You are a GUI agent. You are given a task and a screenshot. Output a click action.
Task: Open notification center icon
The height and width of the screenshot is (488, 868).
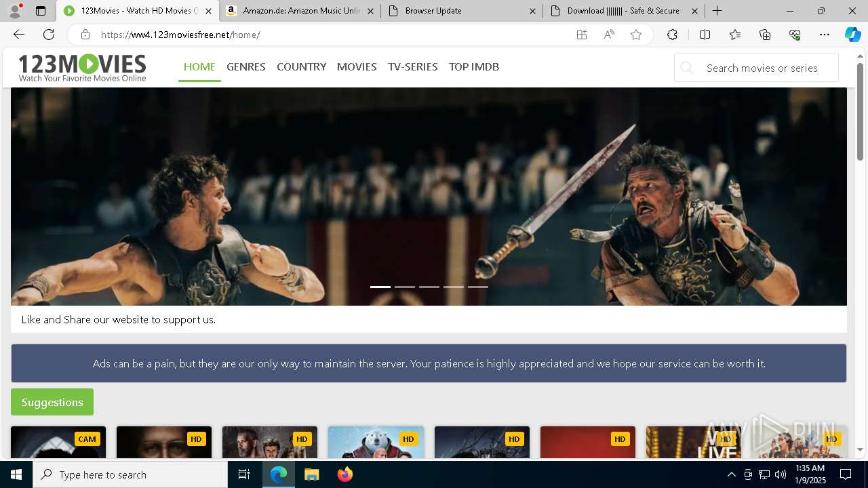coord(846,474)
